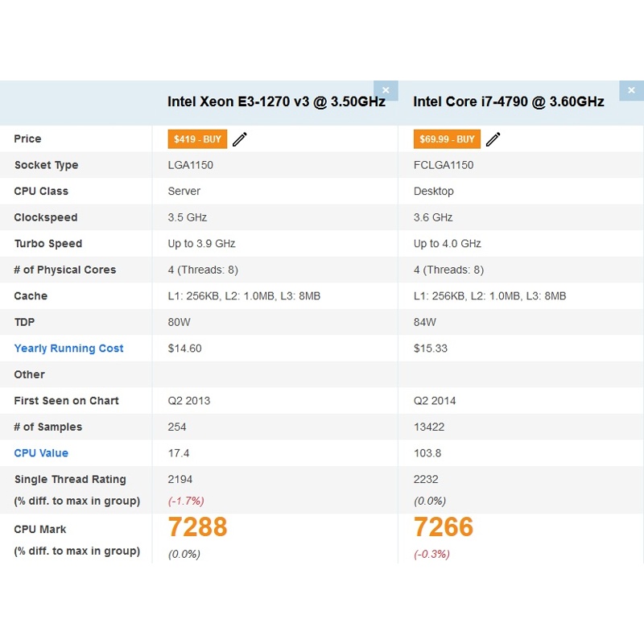Click the (-0.3%) difference value

(x=431, y=554)
